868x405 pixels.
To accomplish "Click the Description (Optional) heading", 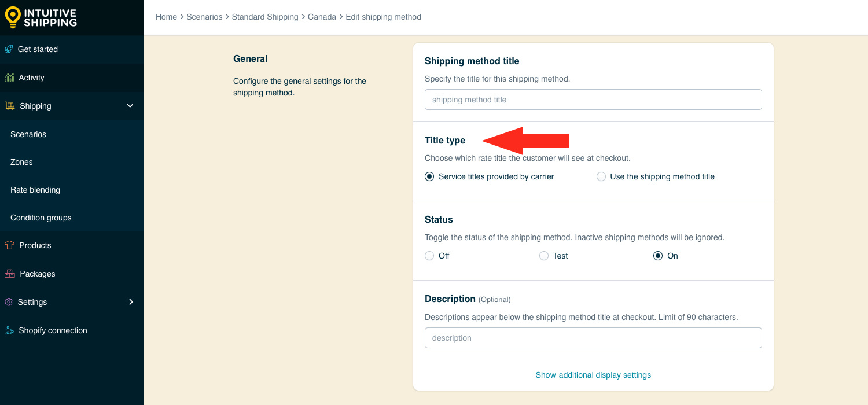I will [x=468, y=299].
